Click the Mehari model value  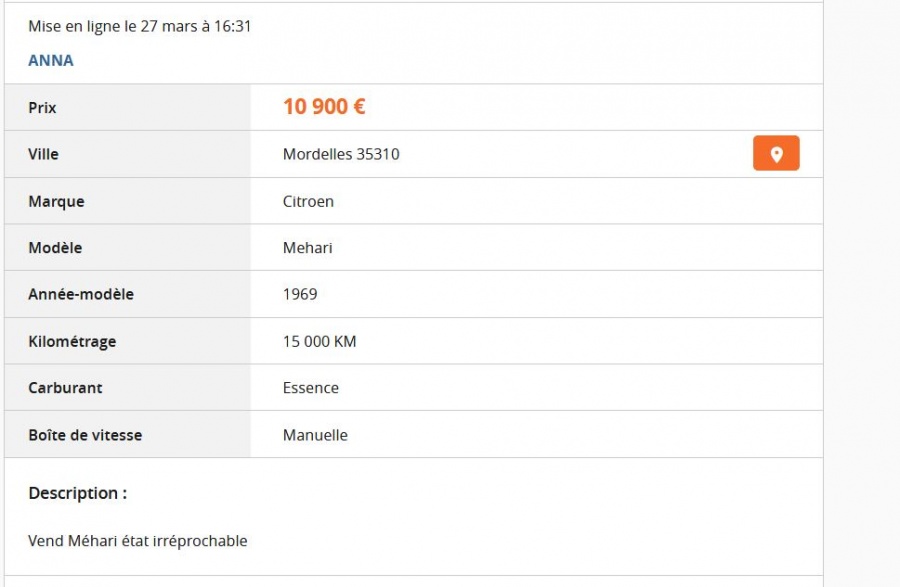308,248
